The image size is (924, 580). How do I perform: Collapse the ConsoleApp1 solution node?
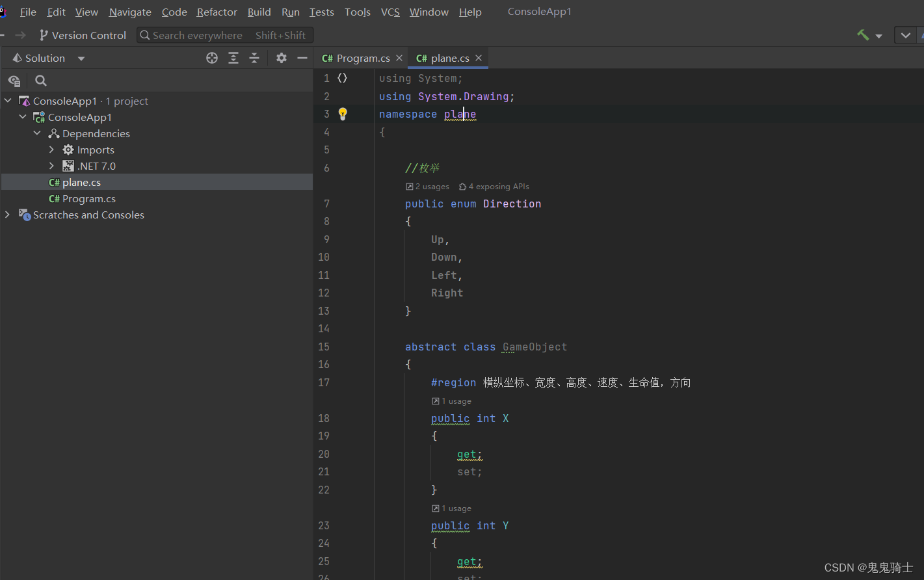click(x=8, y=101)
